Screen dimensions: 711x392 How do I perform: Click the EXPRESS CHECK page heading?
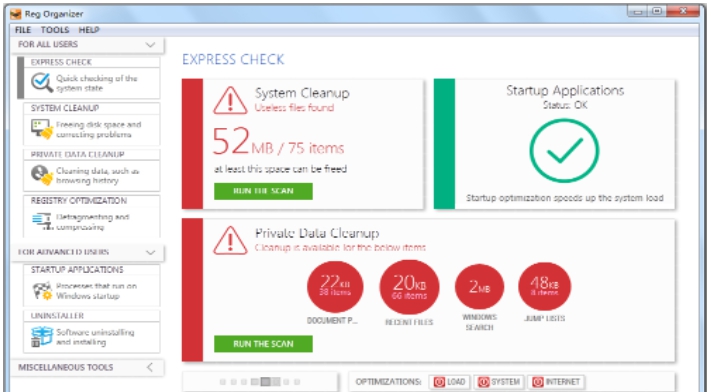(x=233, y=59)
